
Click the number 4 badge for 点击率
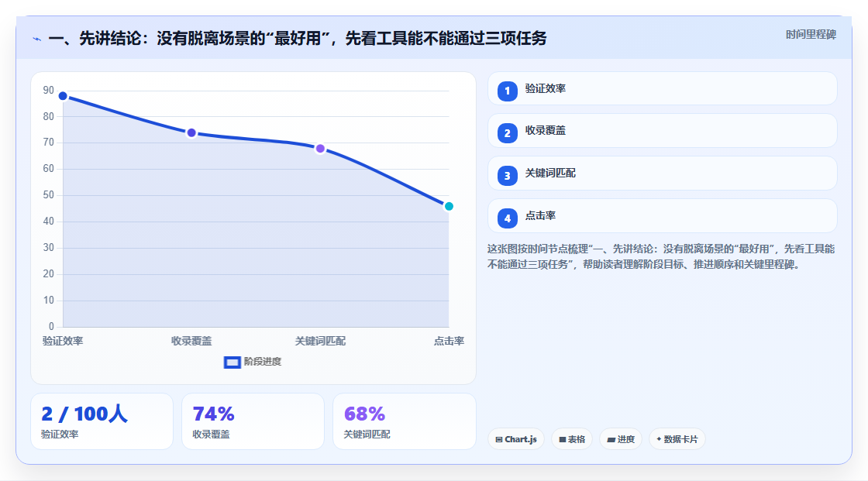point(507,218)
